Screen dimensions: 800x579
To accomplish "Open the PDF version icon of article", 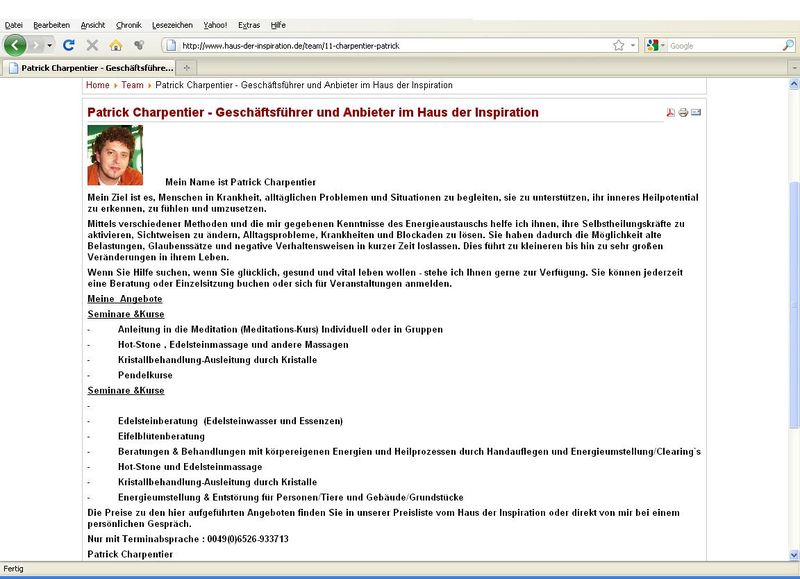I will (x=672, y=113).
